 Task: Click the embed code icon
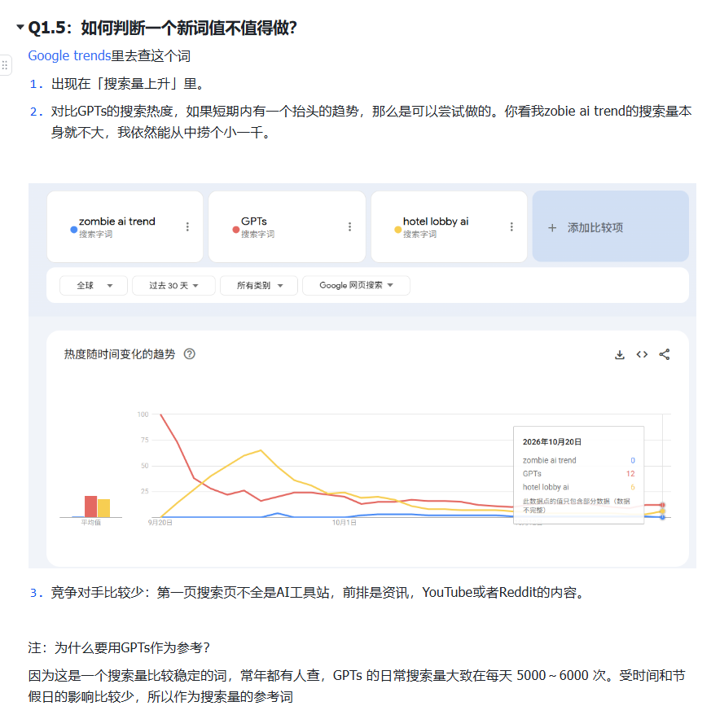tap(642, 355)
